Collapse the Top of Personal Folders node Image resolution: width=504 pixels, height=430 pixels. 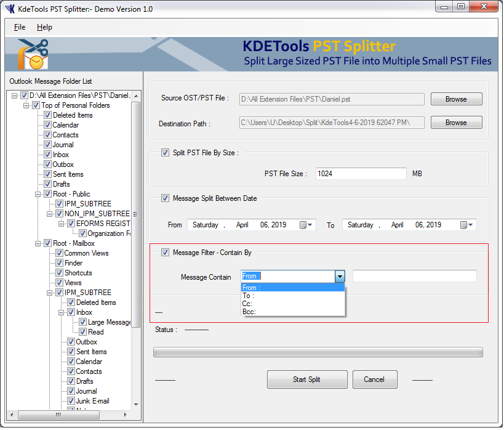26,105
